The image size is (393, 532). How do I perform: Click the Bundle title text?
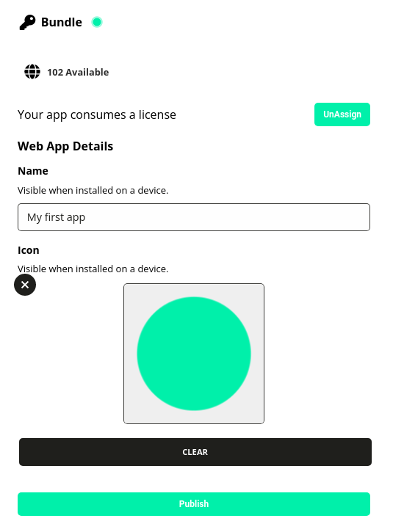62,23
